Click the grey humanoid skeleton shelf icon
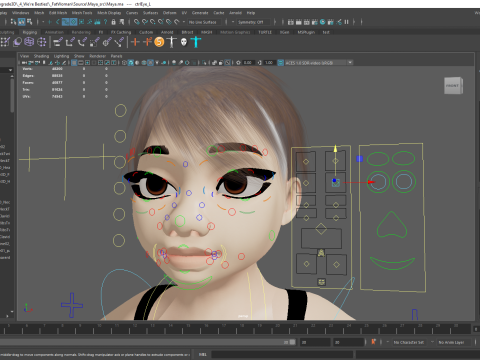This screenshot has height=360, width=480. (172, 42)
